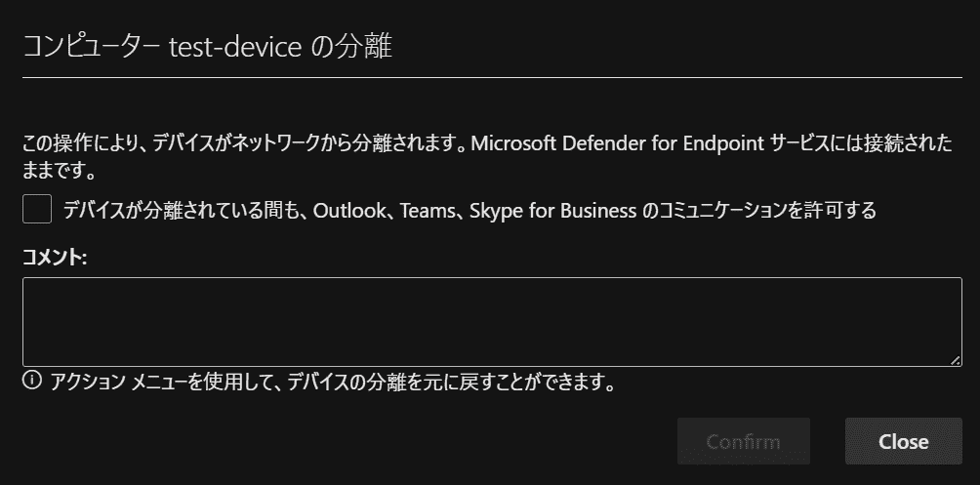Viewport: 980px width, 485px height.
Task: Click the comment box resize handle
Action: pyautogui.click(x=956, y=360)
